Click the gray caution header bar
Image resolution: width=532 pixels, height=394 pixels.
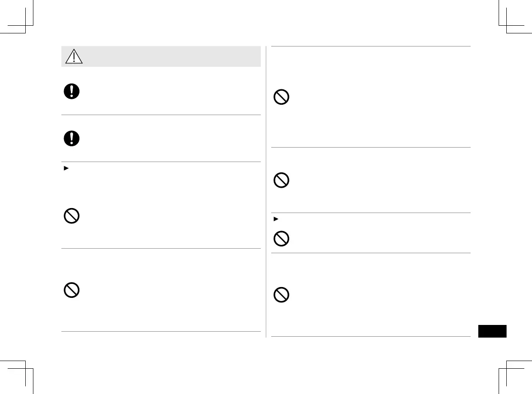[171, 56]
